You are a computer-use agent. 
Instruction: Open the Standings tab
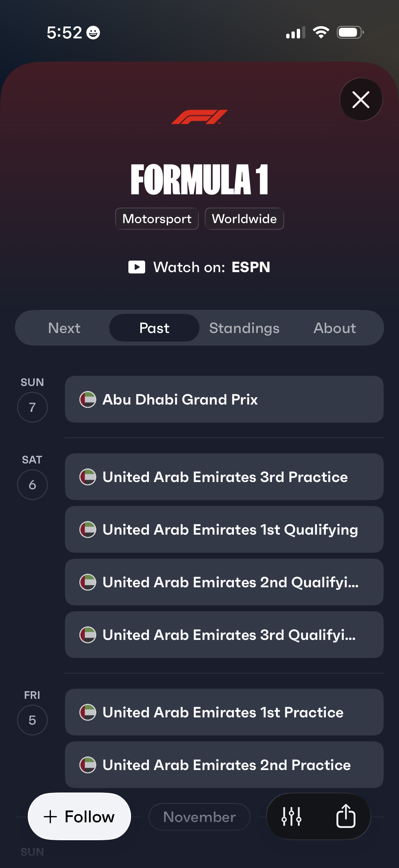tap(244, 328)
